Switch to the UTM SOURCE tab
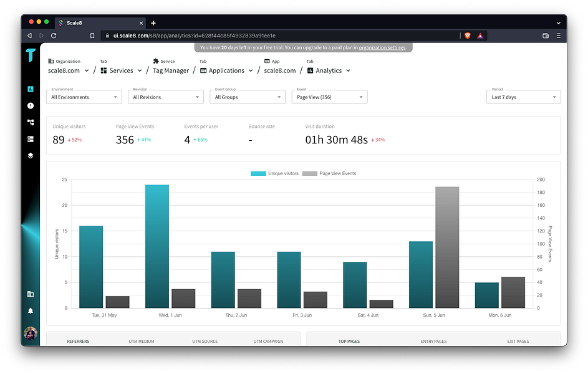This screenshot has height=374, width=588. [205, 342]
